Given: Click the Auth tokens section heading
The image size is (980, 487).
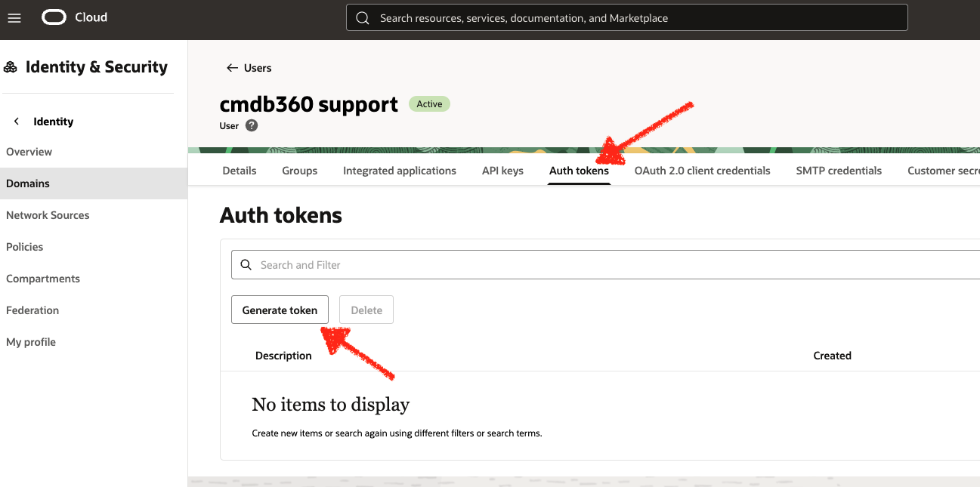Looking at the screenshot, I should coord(281,216).
